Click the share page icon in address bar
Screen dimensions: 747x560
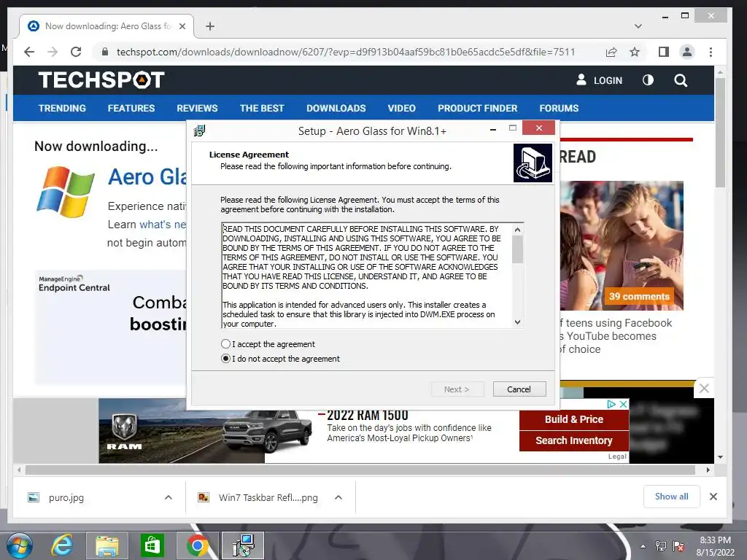pyautogui.click(x=611, y=52)
